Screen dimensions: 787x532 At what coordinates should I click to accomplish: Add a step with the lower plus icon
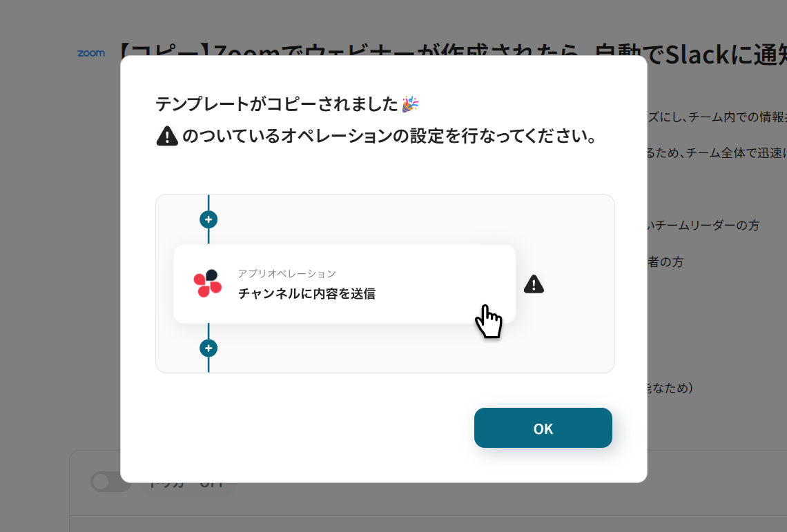click(208, 348)
